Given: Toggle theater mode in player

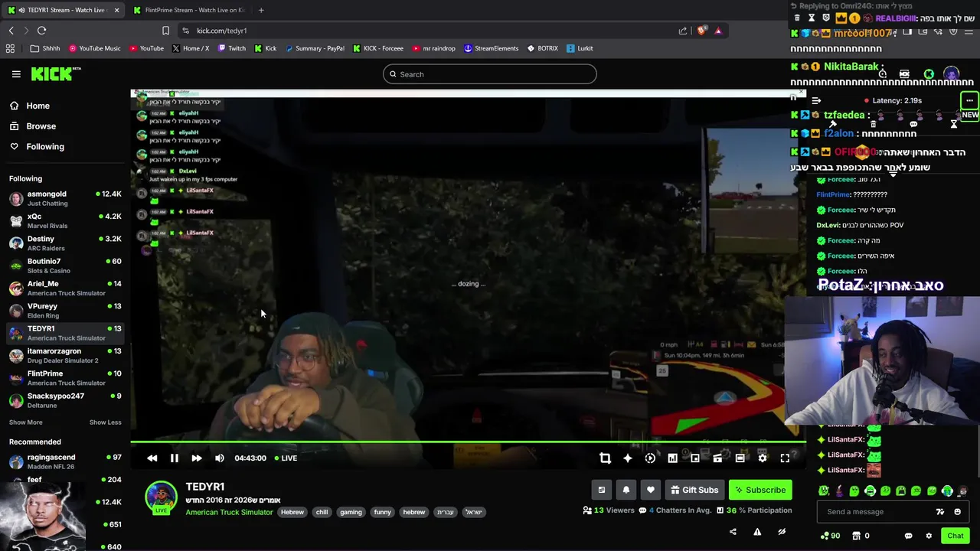Looking at the screenshot, I should (x=740, y=458).
